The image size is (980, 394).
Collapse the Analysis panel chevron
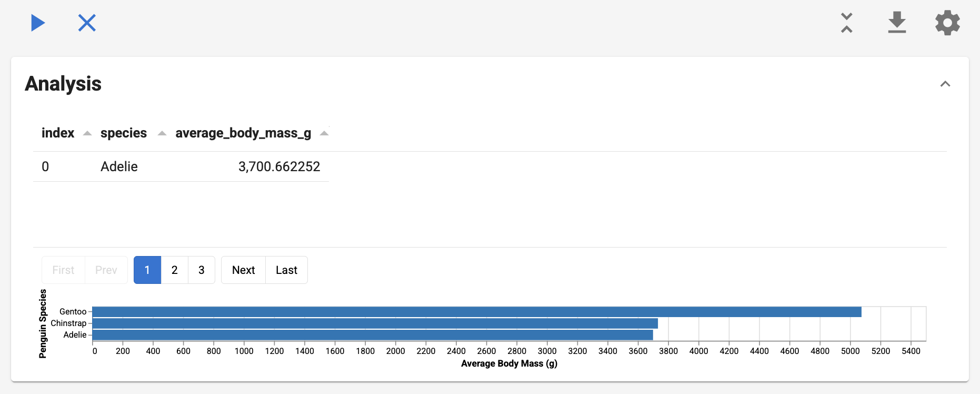pyautogui.click(x=945, y=84)
